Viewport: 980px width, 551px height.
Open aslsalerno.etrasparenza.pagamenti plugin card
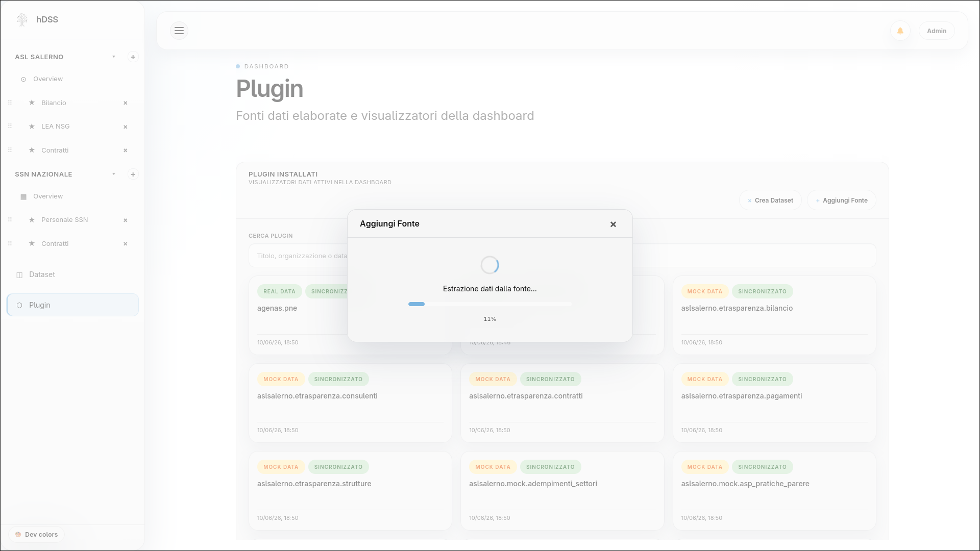click(774, 403)
